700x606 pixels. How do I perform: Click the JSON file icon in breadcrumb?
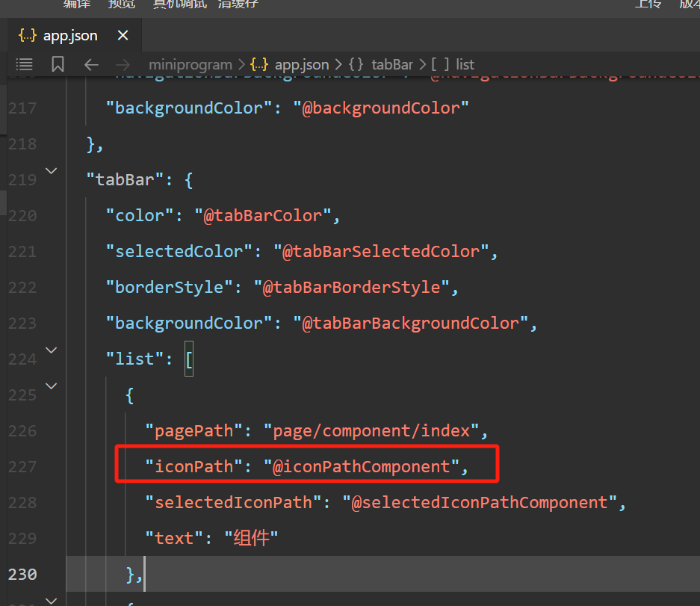(x=259, y=65)
